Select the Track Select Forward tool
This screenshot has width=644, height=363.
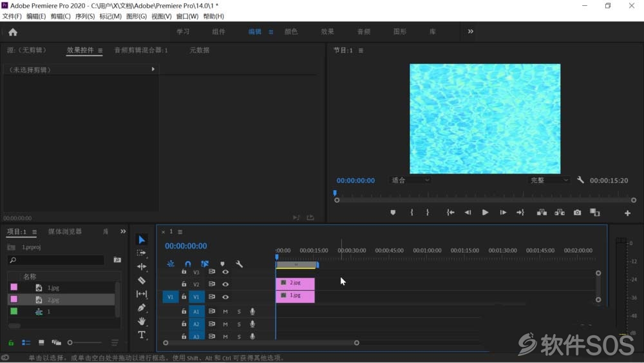(x=142, y=253)
